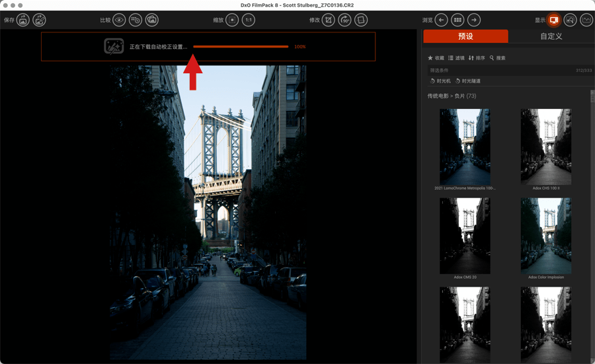Click the zoom fit-to-screen icon

[x=232, y=20]
